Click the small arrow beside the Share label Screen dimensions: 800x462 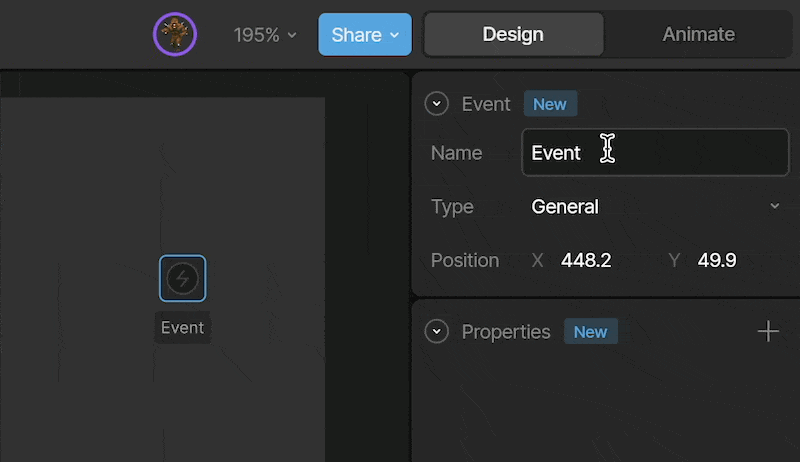[394, 35]
